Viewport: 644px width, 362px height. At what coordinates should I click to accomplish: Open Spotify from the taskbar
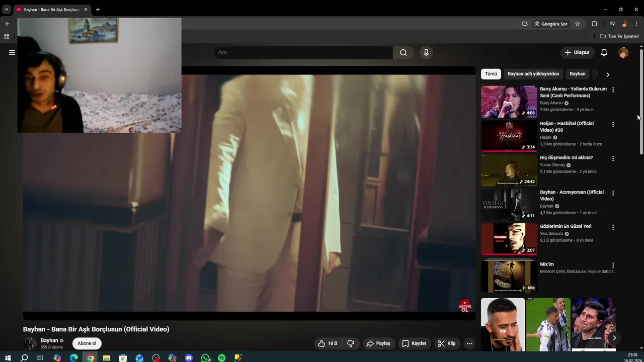point(222,358)
